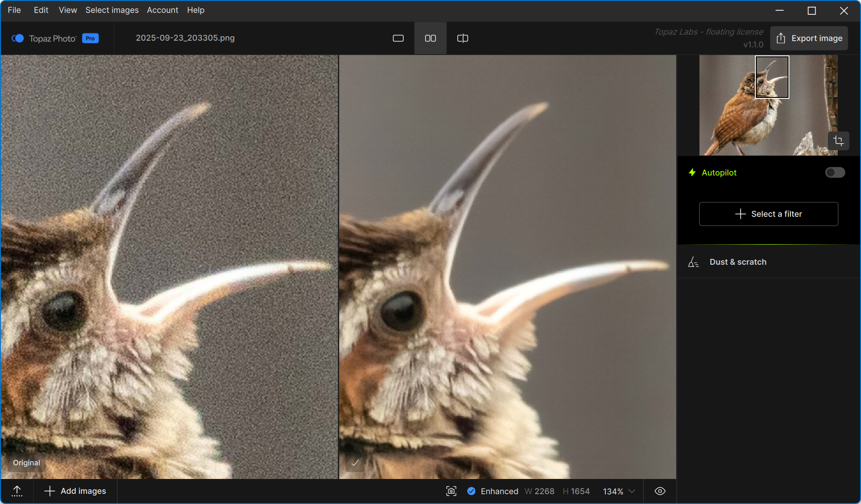Click the upload arrow icon

click(17, 491)
